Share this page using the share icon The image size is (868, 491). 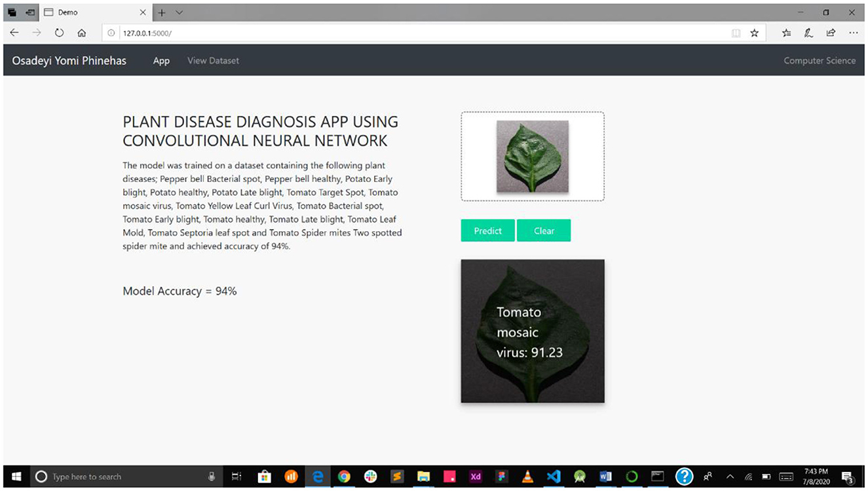(x=831, y=32)
